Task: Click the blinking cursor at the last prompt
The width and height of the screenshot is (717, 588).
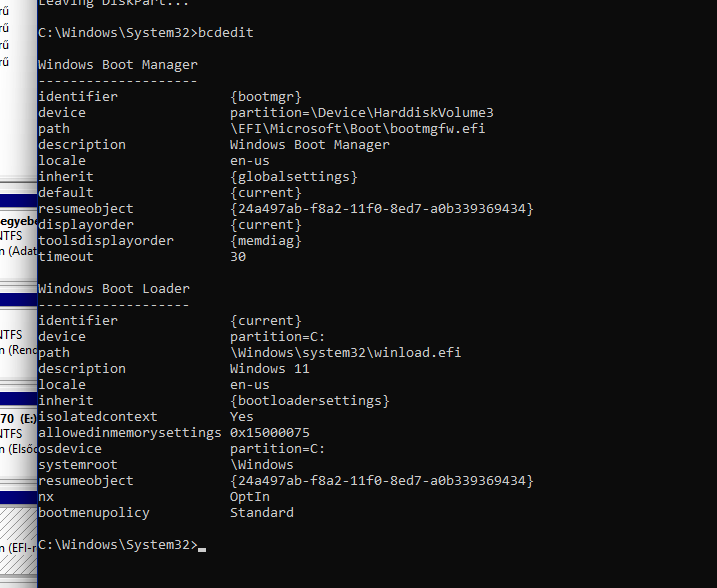Action: coord(202,547)
